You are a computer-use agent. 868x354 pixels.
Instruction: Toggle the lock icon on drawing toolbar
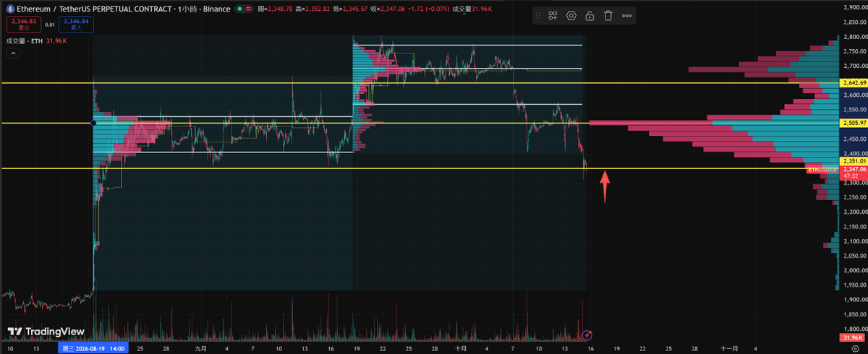[590, 16]
